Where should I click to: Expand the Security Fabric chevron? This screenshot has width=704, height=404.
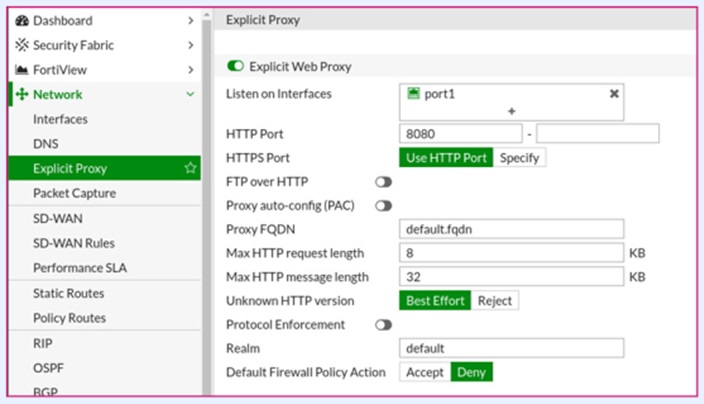[190, 45]
